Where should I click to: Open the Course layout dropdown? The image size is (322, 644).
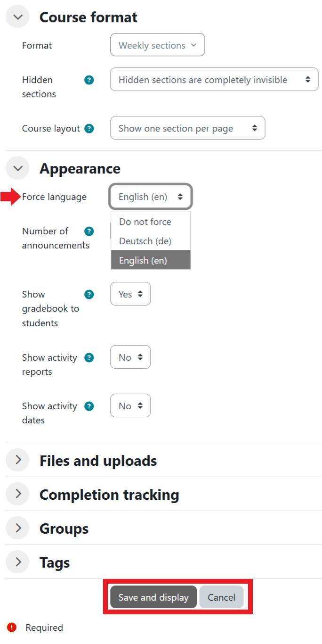click(x=187, y=128)
